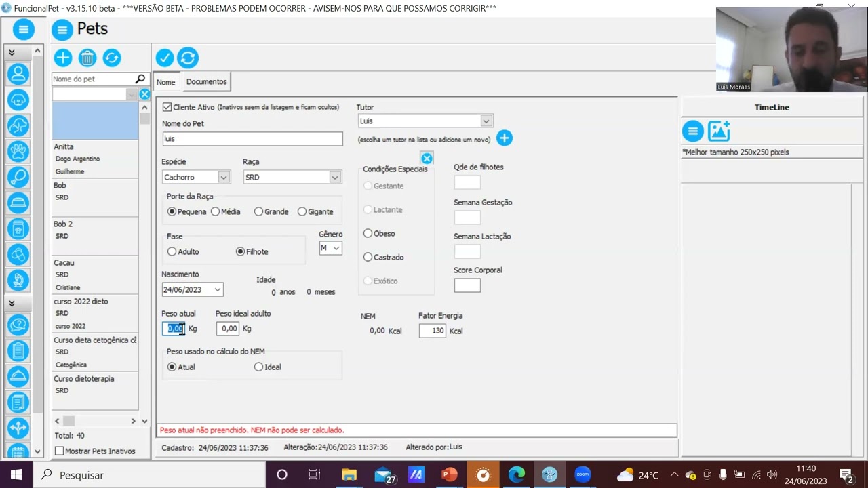The image size is (868, 488).
Task: Open the Raça dropdown
Action: tap(335, 177)
